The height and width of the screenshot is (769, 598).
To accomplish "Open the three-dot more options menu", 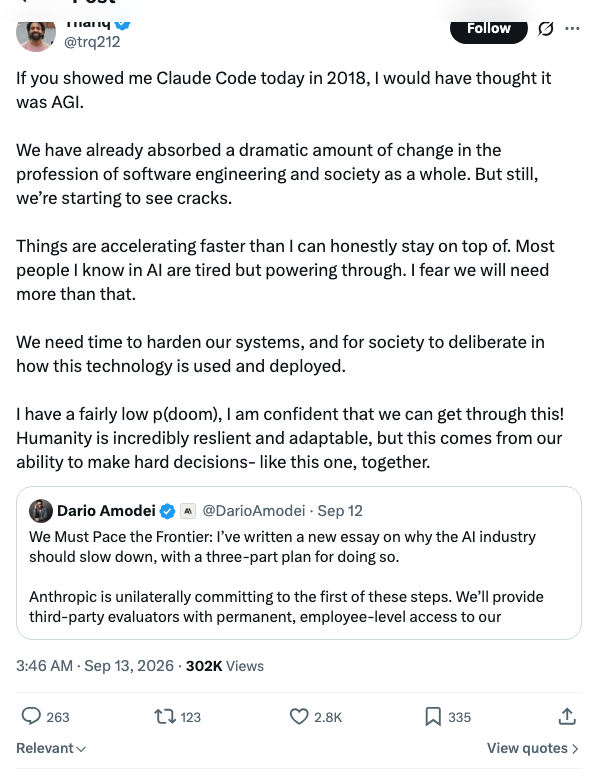I will coord(572,28).
